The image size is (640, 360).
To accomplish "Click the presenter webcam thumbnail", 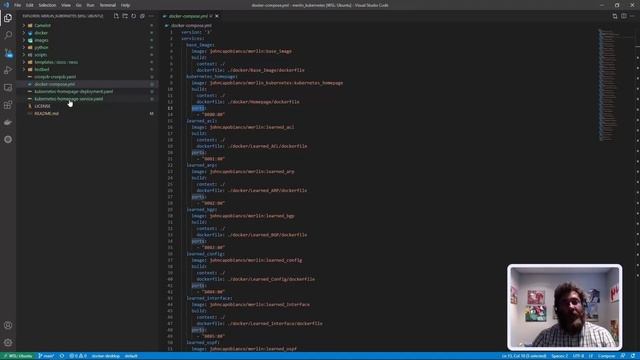I will tap(564, 307).
